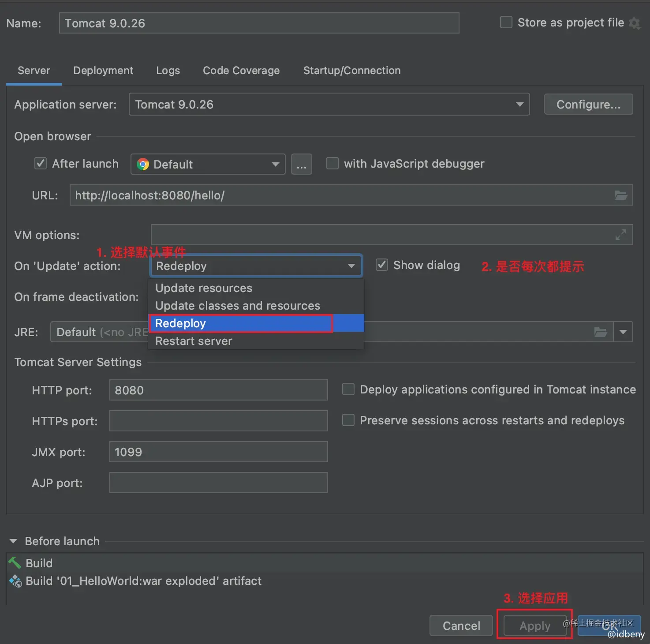
Task: Check Deploy applications configured in Tomcat instance
Action: coord(348,389)
